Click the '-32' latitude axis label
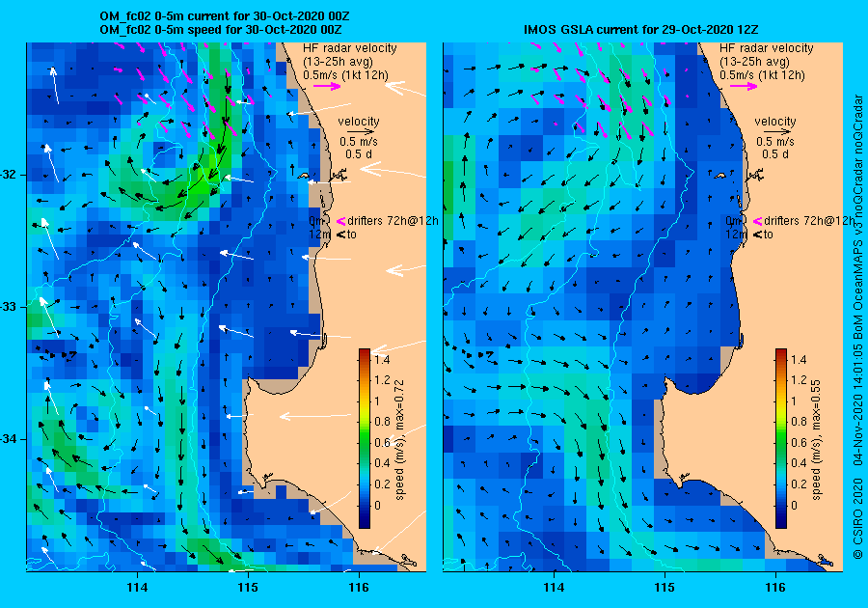 8,175
